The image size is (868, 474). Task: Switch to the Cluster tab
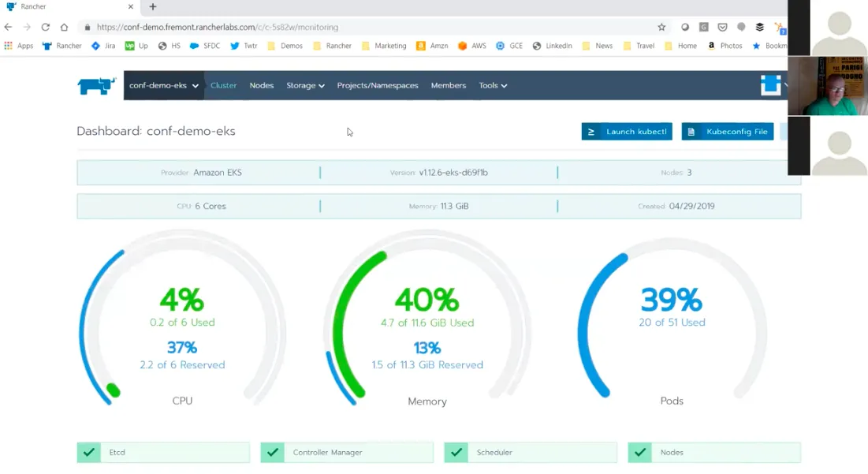point(224,85)
